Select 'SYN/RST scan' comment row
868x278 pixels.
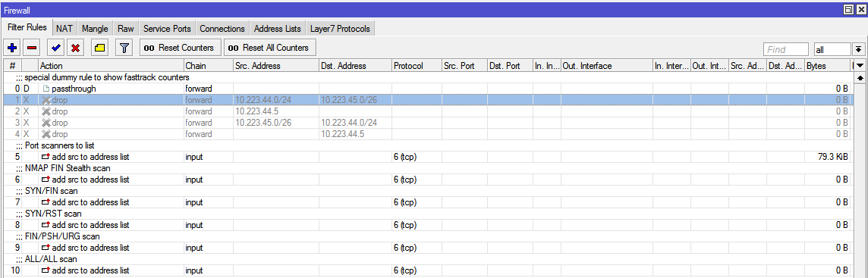coord(429,214)
